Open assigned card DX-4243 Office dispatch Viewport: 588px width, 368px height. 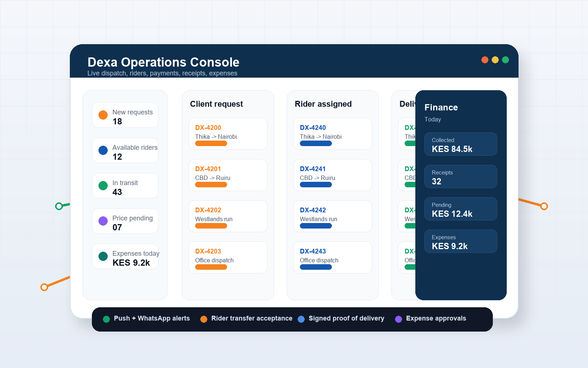tap(333, 257)
